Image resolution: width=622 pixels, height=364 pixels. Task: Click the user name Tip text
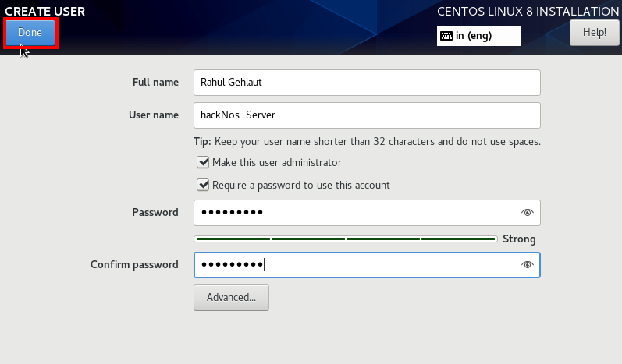(x=367, y=141)
